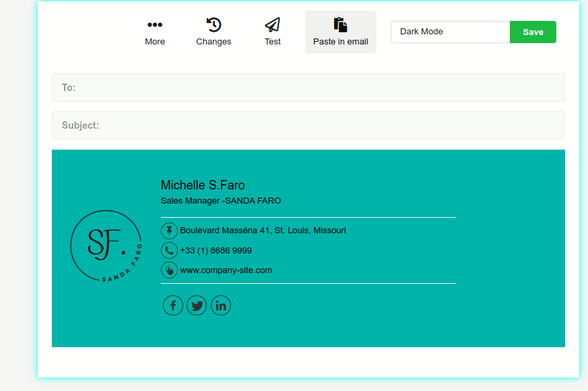This screenshot has height=391, width=588.
Task: Open the Facebook icon in the signature
Action: (x=172, y=305)
